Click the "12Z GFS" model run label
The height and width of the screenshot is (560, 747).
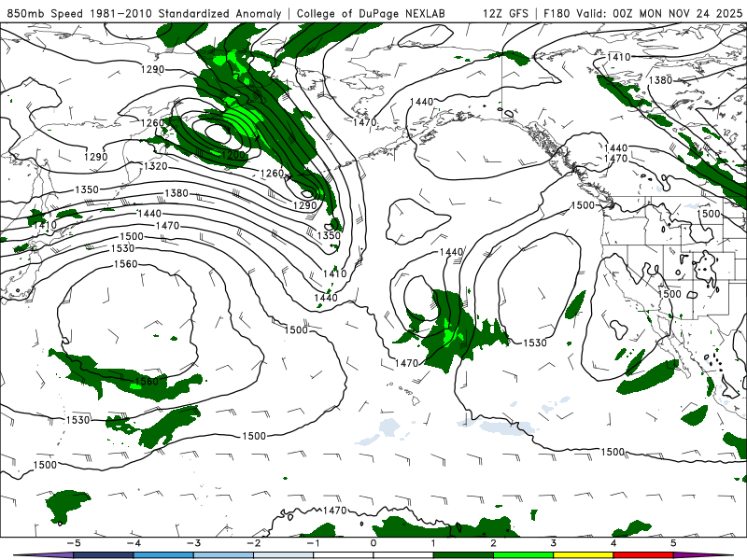coord(505,13)
